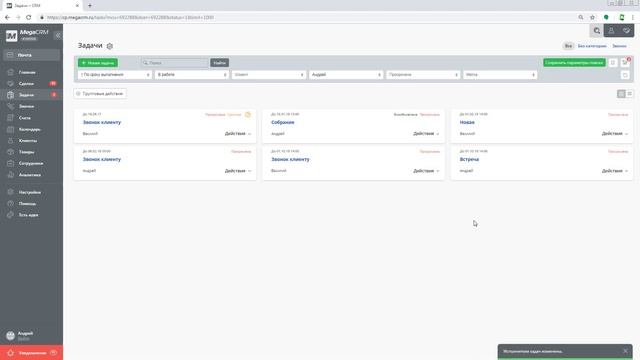Click into the Поиск search field
Viewport: 640px width, 360px height.
(x=175, y=63)
